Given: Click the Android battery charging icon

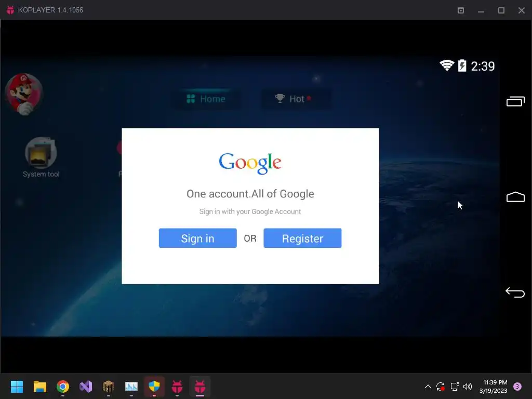Looking at the screenshot, I should (x=462, y=65).
